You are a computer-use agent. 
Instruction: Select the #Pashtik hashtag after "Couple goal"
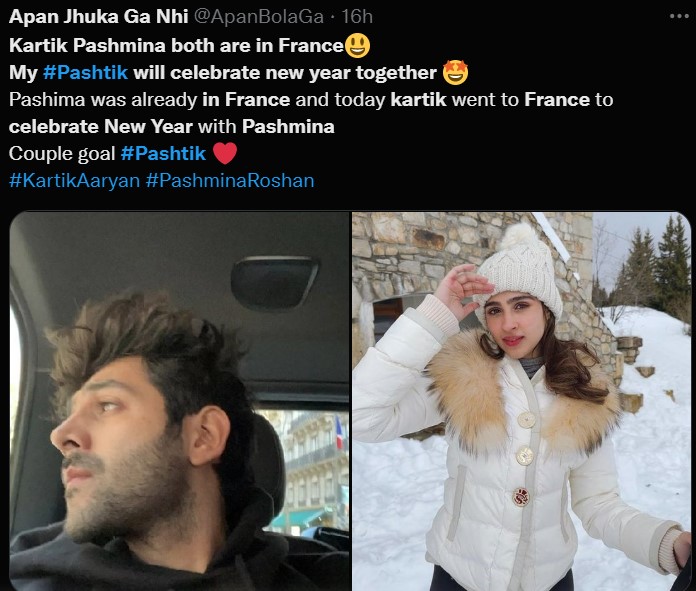point(163,154)
